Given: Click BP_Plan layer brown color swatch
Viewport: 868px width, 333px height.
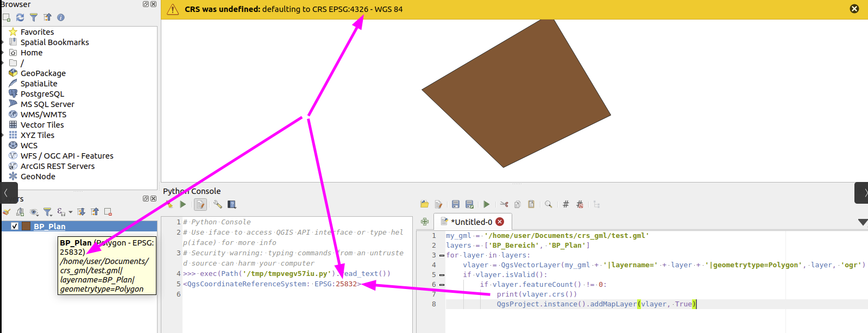Looking at the screenshot, I should tap(26, 226).
